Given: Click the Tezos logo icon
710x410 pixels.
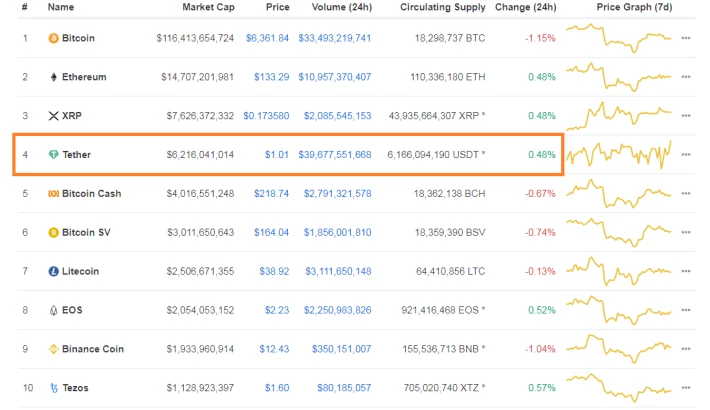Looking at the screenshot, I should coord(54,388).
